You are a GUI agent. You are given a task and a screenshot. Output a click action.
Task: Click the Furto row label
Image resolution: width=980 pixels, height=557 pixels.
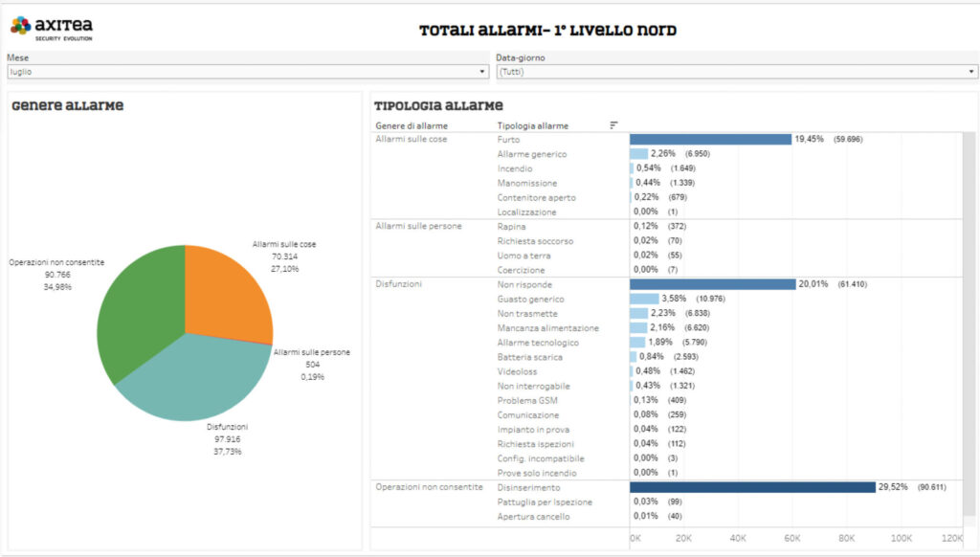click(508, 140)
